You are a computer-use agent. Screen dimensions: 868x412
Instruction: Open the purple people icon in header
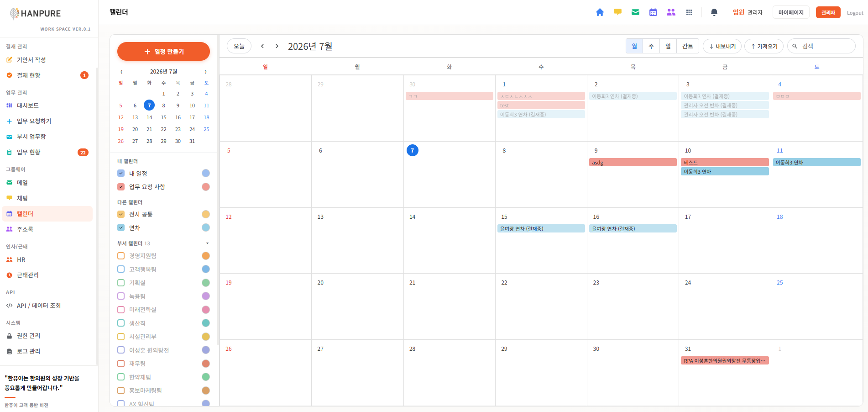point(671,12)
